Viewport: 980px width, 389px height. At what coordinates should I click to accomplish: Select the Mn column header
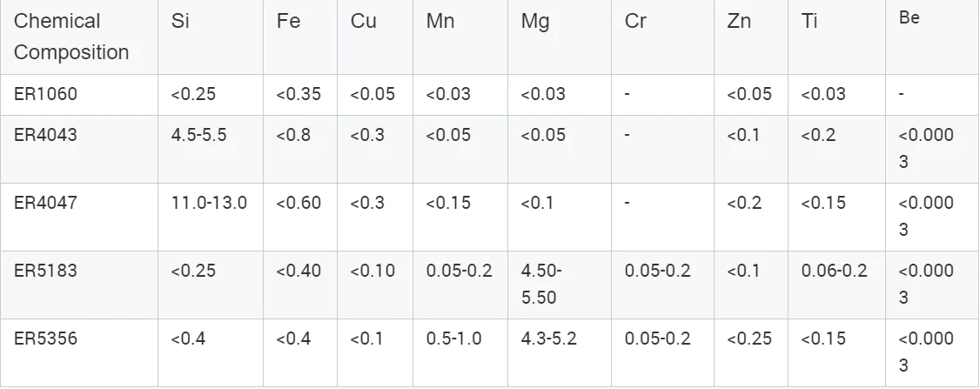pos(440,22)
